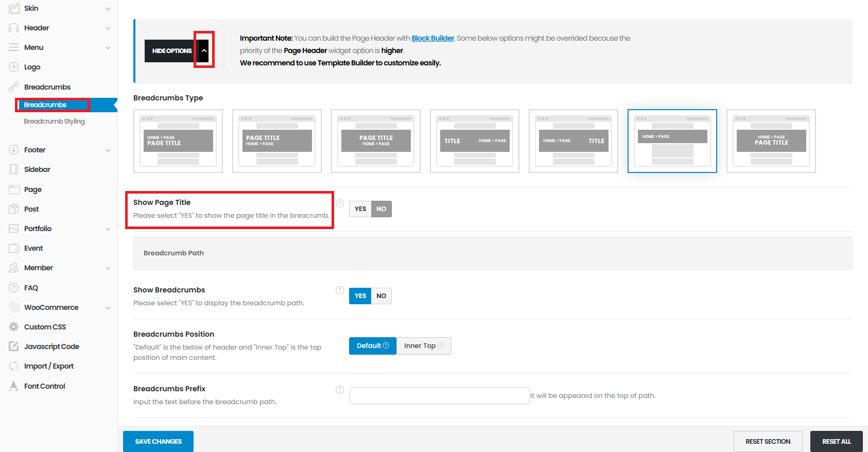Image resolution: width=868 pixels, height=452 pixels.
Task: Click help icon beside Show Breadcrumbs
Action: coord(340,290)
